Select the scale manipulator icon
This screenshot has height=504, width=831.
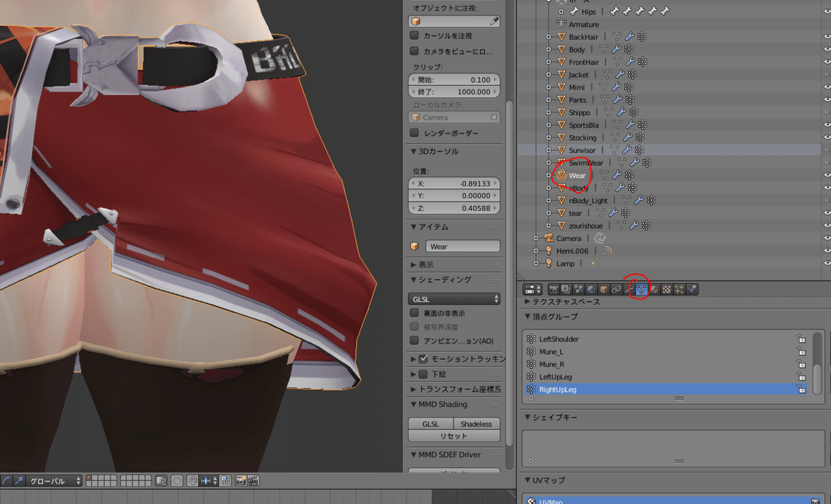click(19, 480)
